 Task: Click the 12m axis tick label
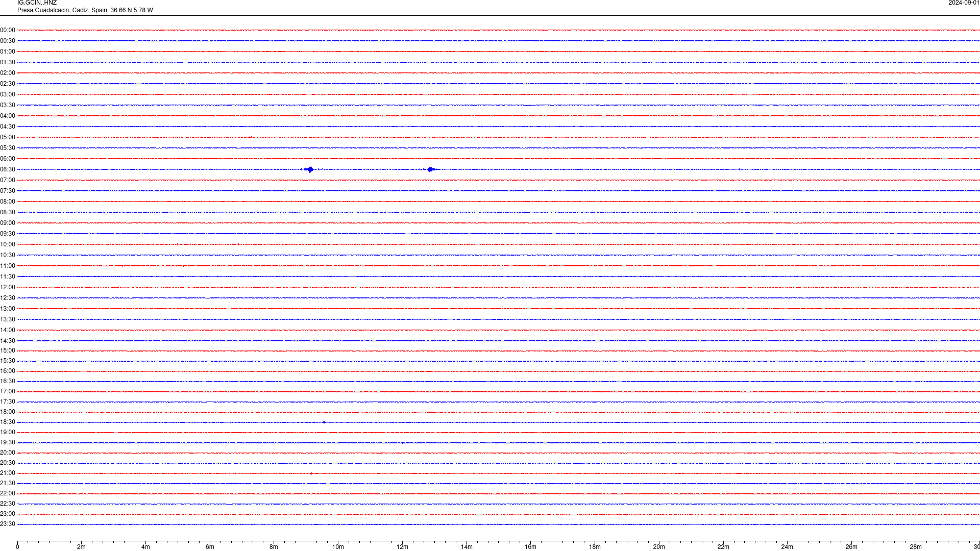pos(402,547)
